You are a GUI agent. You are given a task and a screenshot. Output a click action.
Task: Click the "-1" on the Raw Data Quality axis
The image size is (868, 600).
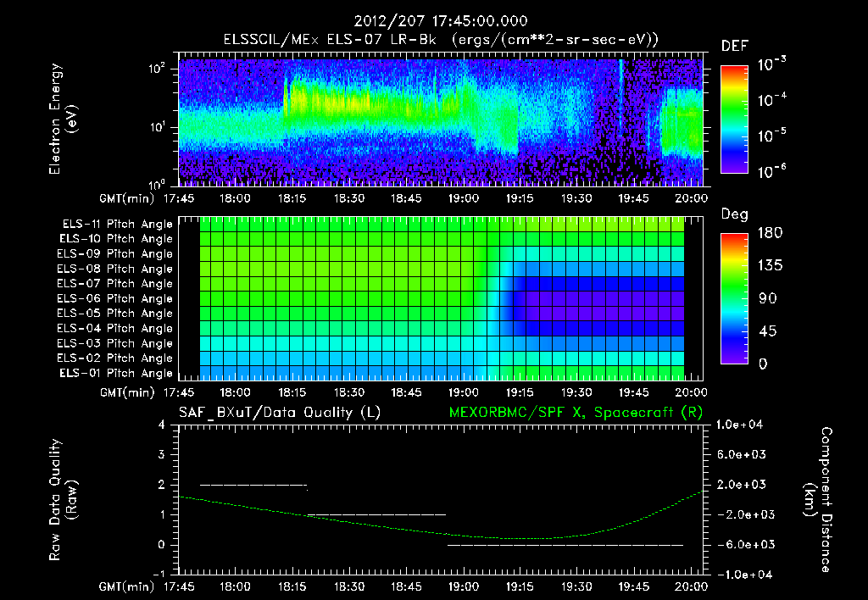[159, 574]
